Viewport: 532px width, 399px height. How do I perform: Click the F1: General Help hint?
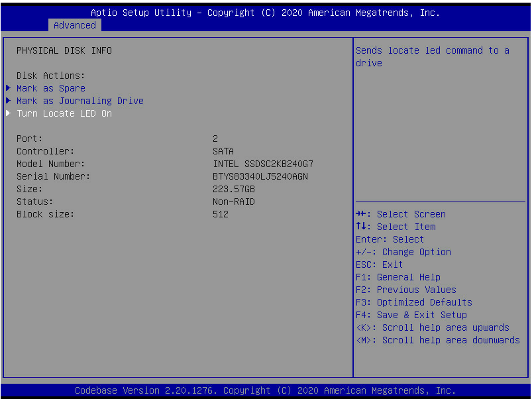[x=398, y=277]
